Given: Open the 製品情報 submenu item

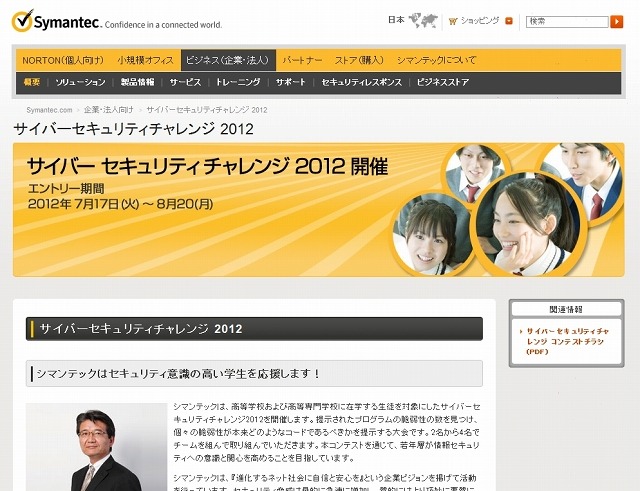Looking at the screenshot, I should coord(138,82).
